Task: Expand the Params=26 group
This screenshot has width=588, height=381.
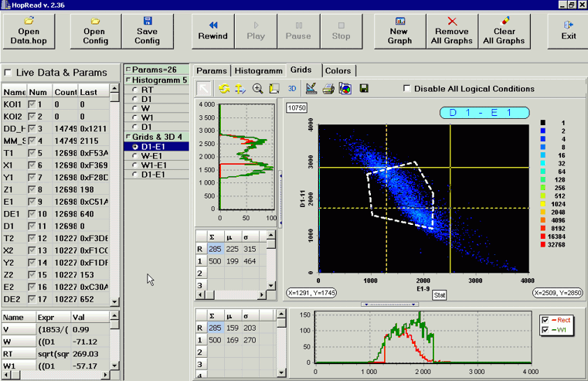Action: (x=128, y=70)
